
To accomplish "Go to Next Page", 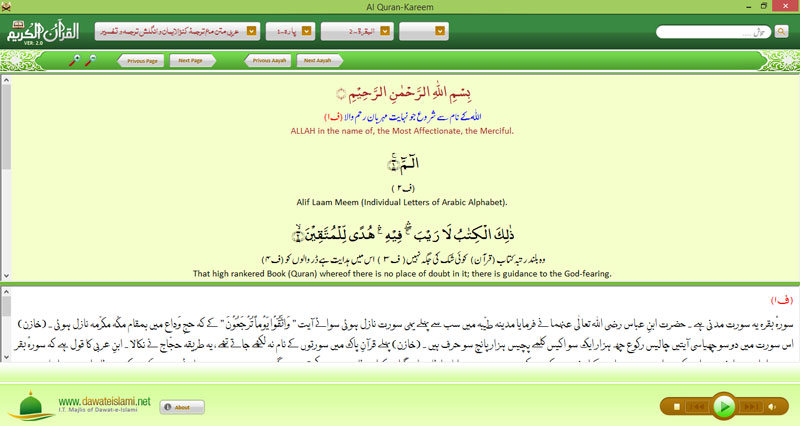I will 192,61.
